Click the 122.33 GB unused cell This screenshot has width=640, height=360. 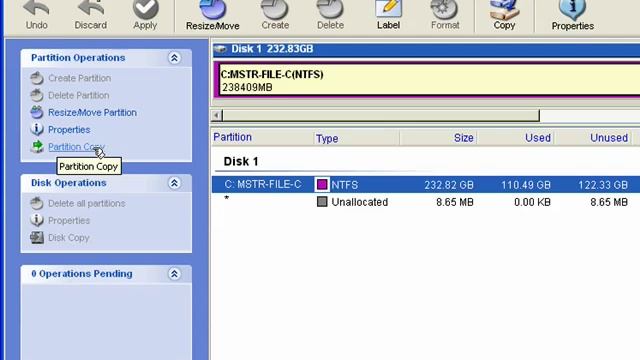point(603,185)
